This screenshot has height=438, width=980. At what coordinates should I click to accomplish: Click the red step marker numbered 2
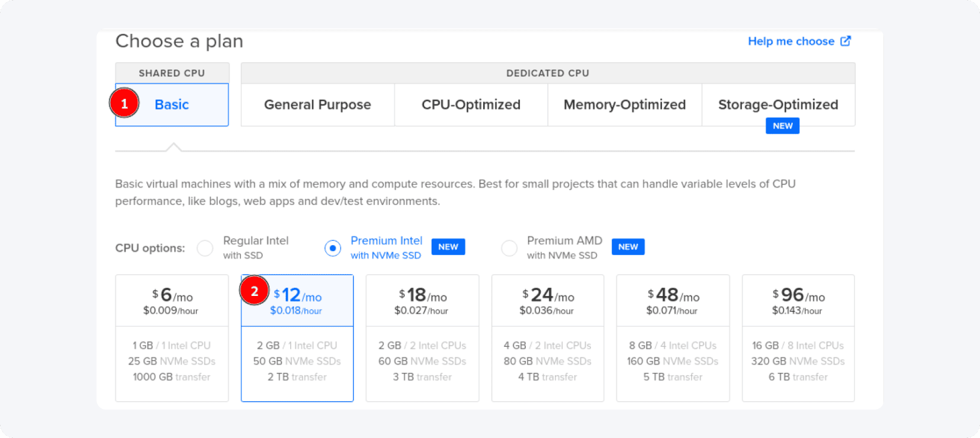point(254,291)
